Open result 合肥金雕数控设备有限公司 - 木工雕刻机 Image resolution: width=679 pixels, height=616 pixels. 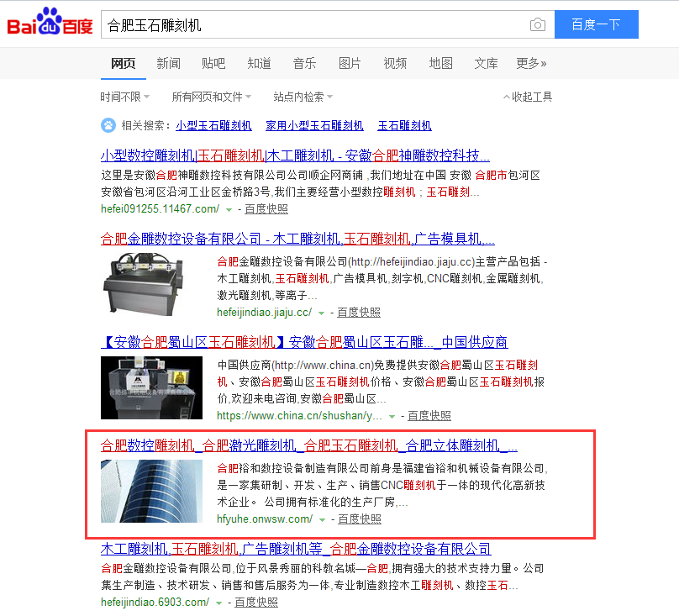point(297,239)
